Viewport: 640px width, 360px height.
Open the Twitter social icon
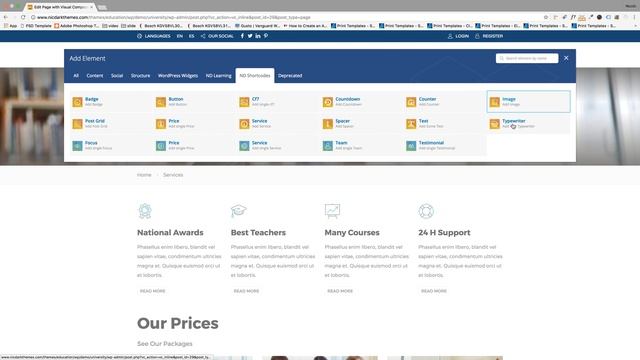[250, 36]
